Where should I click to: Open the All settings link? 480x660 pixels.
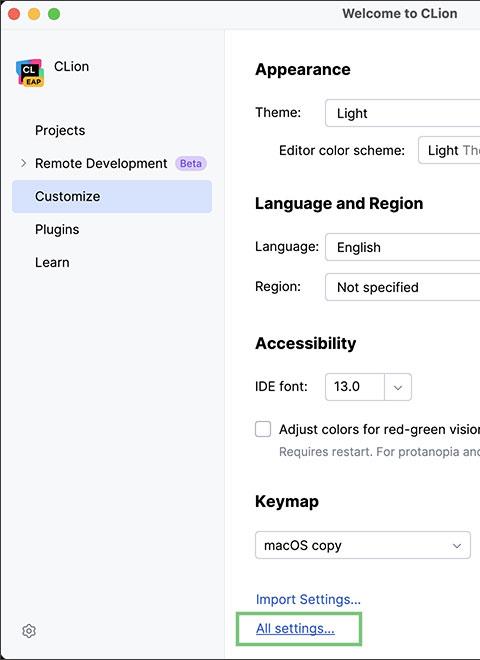pyautogui.click(x=295, y=628)
